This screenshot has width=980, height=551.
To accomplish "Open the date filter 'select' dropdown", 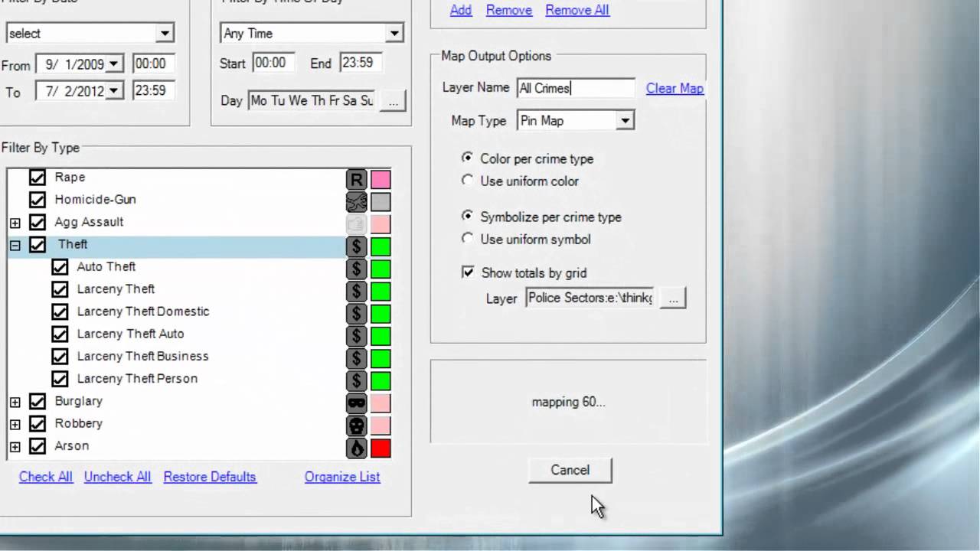I will tap(165, 34).
